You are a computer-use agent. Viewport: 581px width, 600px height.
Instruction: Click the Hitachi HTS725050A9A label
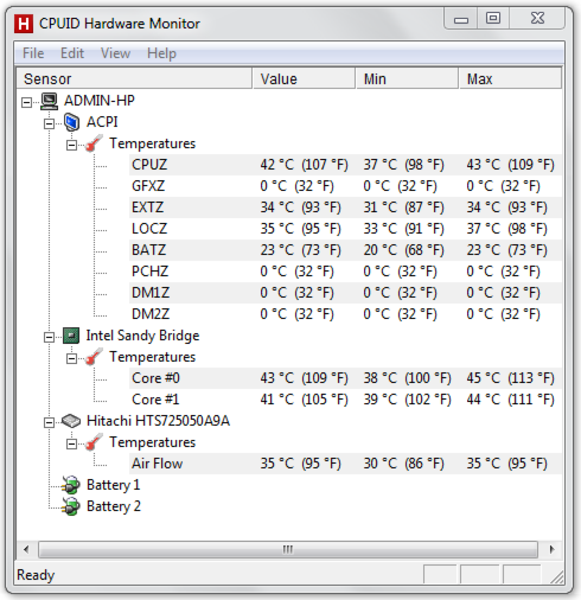pyautogui.click(x=158, y=421)
